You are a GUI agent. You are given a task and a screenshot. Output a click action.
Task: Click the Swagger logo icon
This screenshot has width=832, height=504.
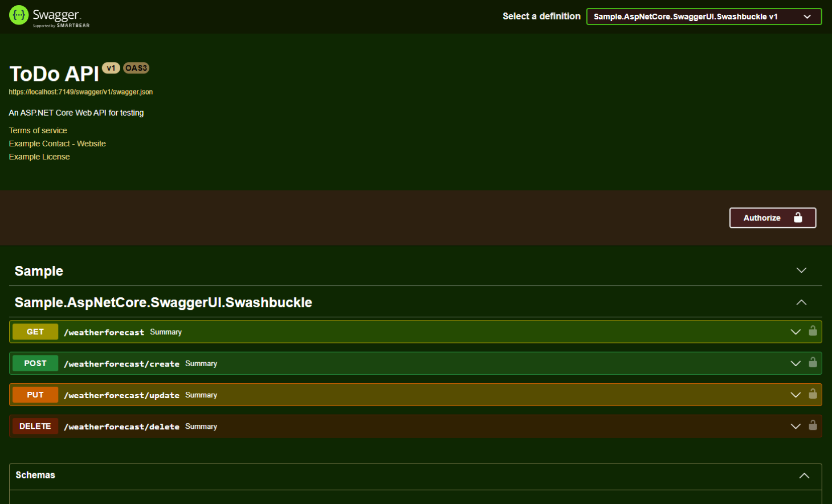click(x=19, y=15)
